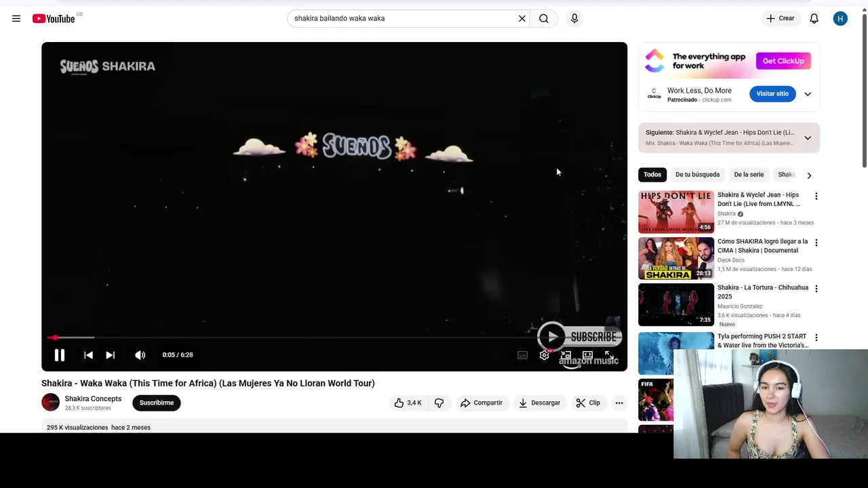Image resolution: width=868 pixels, height=488 pixels.
Task: Open options for Hips Don't Lie
Action: (x=816, y=197)
